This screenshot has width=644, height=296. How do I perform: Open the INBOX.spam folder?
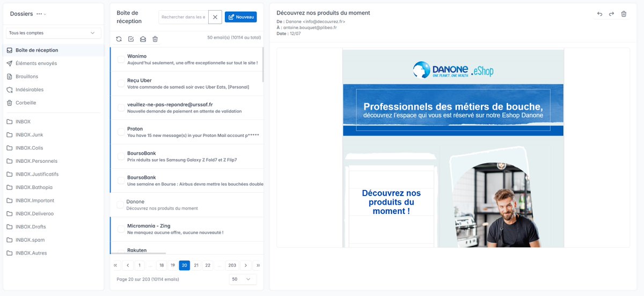click(x=54, y=240)
